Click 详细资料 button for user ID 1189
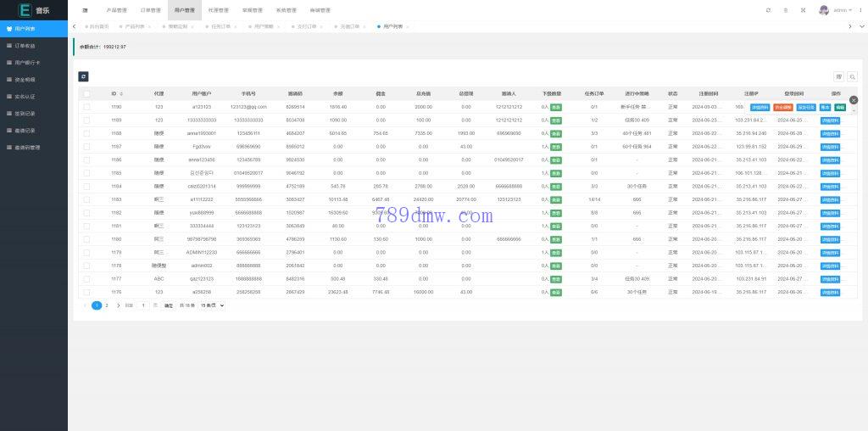Image resolution: width=868 pixels, height=431 pixels. click(831, 120)
